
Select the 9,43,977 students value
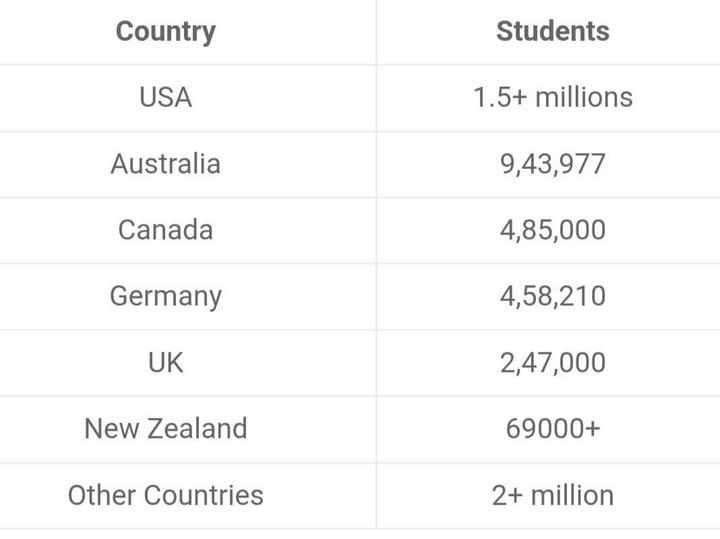click(552, 163)
